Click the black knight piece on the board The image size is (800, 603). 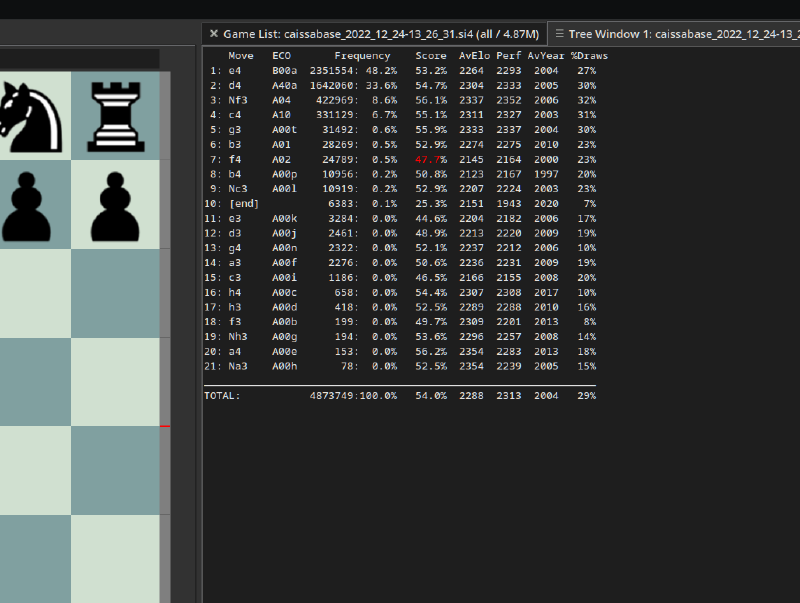pyautogui.click(x=28, y=113)
